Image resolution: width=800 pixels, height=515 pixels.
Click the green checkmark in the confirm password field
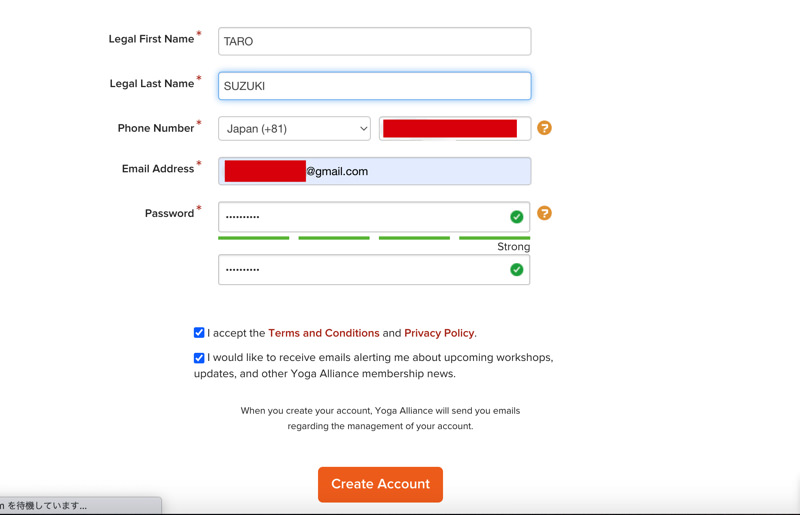tap(516, 269)
